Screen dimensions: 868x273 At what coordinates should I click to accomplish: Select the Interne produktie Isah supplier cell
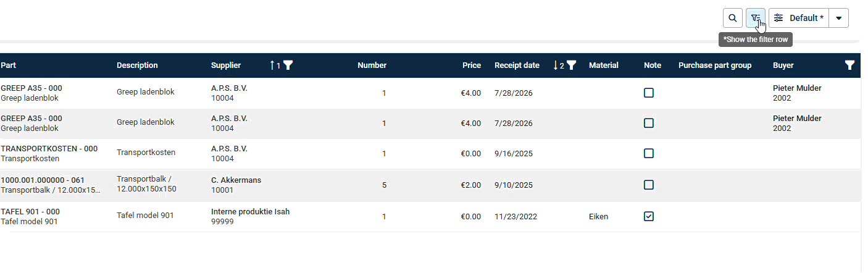[x=250, y=212]
